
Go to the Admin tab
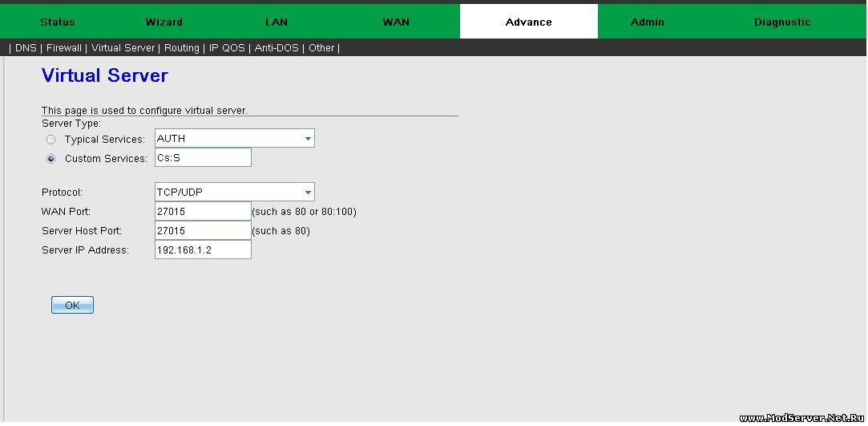(647, 22)
